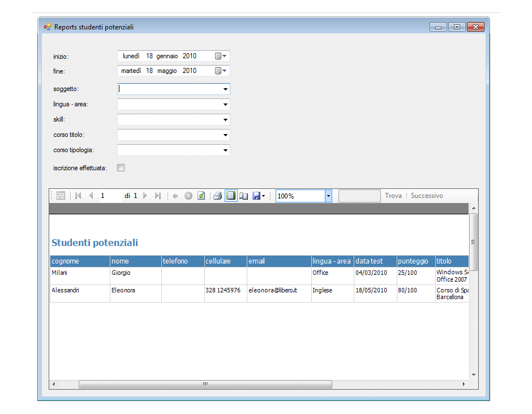Viewport: 532px width, 414px height.
Task: Click the nome column header
Action: 136,261
